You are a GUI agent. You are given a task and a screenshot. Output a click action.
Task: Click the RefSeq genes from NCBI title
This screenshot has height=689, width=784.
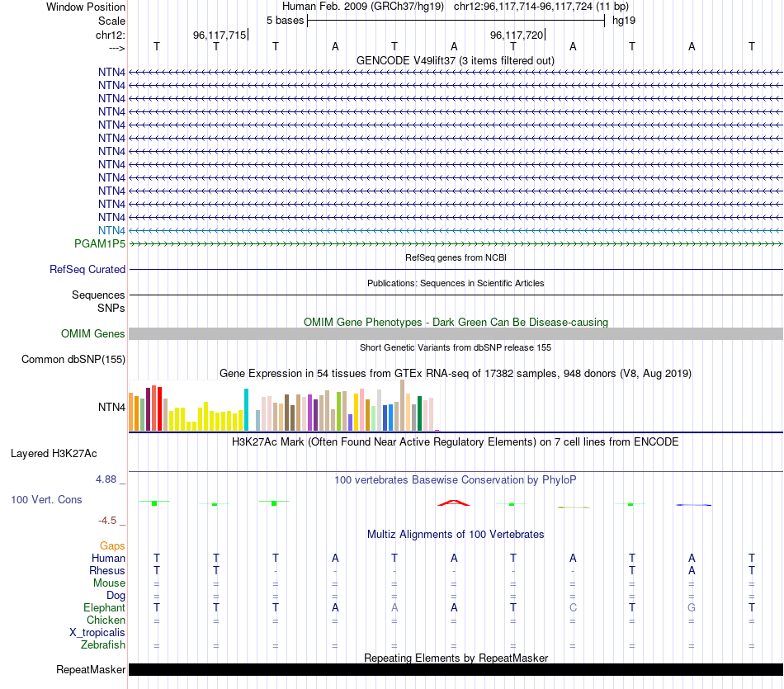456,257
